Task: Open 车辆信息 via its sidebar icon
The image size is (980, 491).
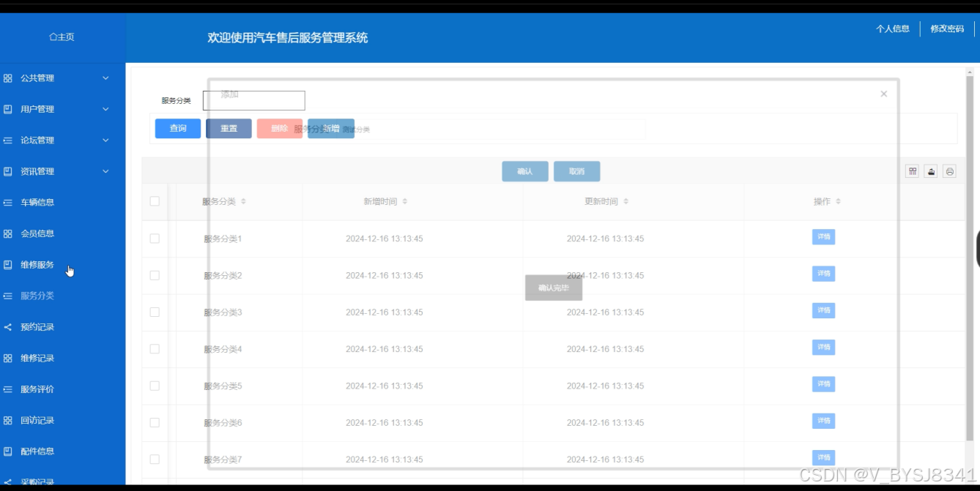Action: pyautogui.click(x=8, y=203)
